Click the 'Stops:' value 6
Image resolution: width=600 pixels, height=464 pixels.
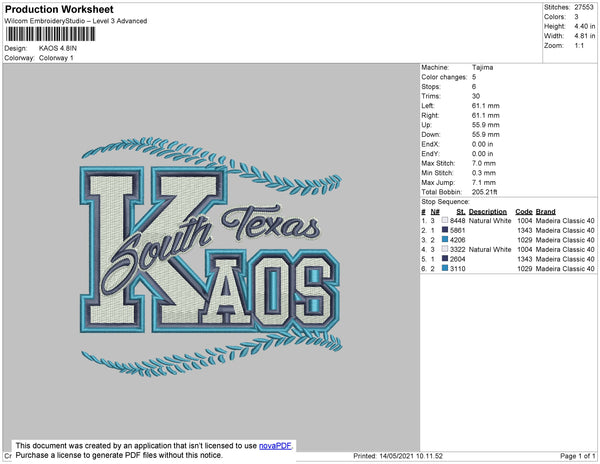(x=474, y=86)
